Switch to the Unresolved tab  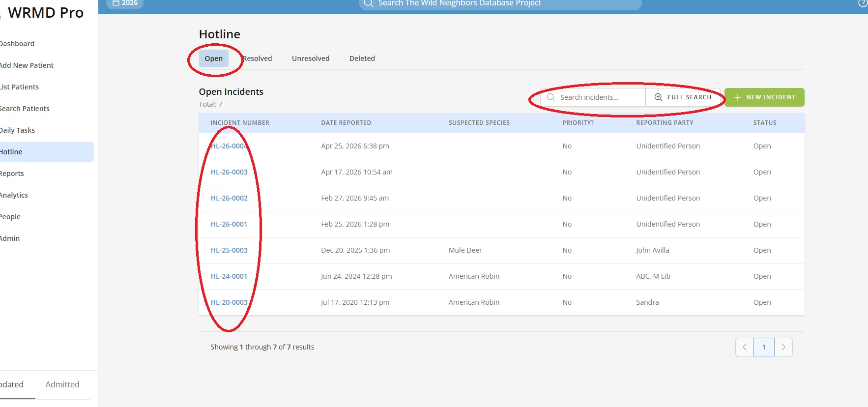pyautogui.click(x=311, y=58)
